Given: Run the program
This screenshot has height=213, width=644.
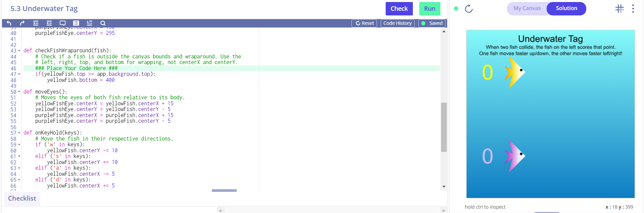Looking at the screenshot, I should 430,9.
